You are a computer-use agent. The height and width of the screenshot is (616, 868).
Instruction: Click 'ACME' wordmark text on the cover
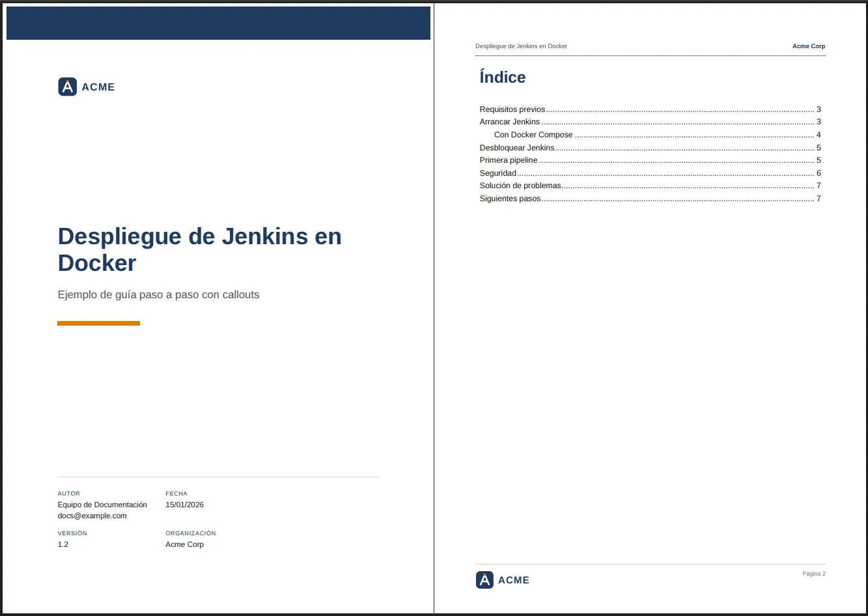coord(98,87)
